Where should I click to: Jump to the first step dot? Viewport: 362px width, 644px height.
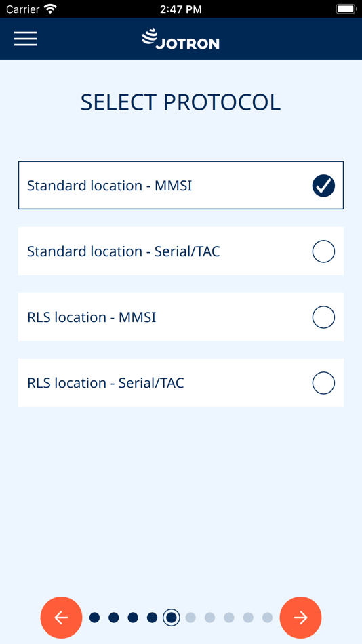[x=94, y=618]
